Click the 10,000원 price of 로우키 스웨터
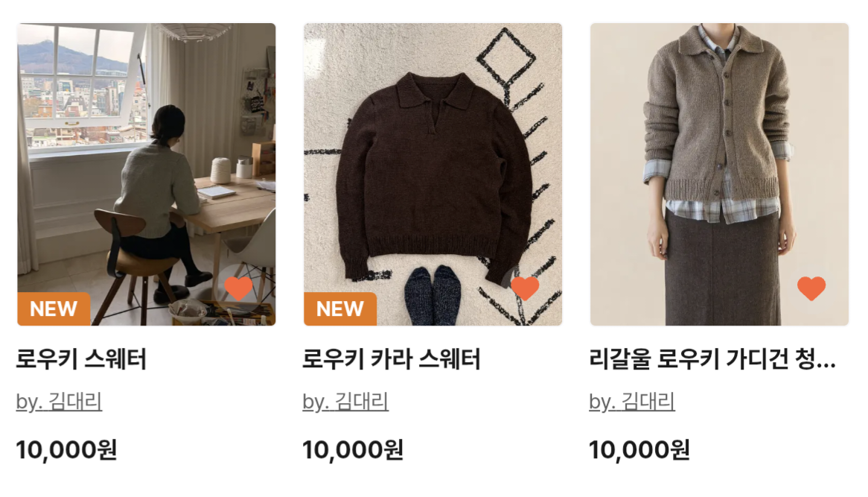868x497 pixels. pyautogui.click(x=66, y=449)
